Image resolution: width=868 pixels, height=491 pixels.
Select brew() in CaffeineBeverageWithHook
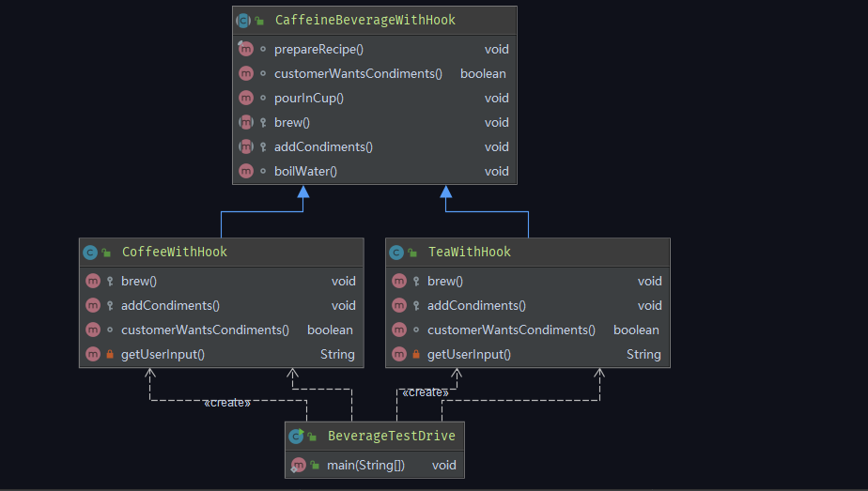point(292,122)
